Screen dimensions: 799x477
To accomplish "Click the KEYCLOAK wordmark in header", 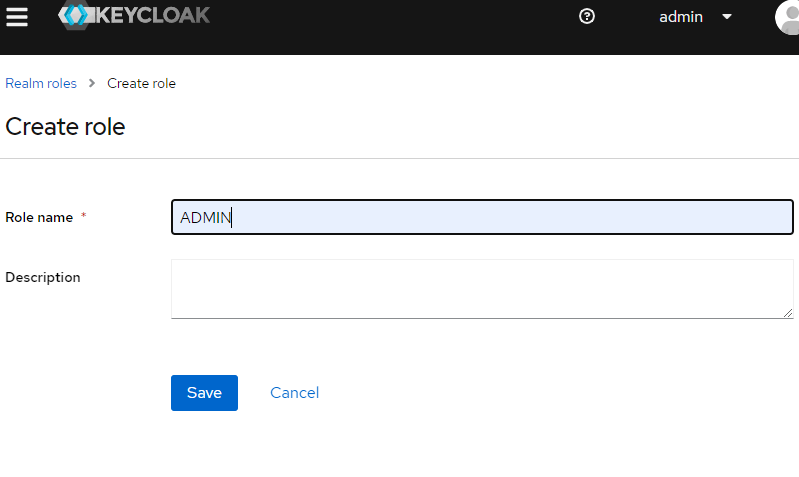I will click(153, 15).
